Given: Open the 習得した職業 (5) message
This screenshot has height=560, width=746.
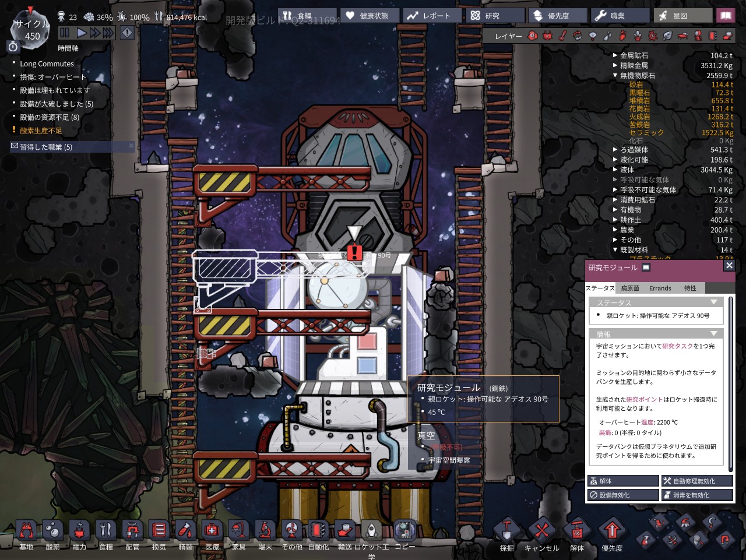Looking at the screenshot, I should tap(73, 147).
